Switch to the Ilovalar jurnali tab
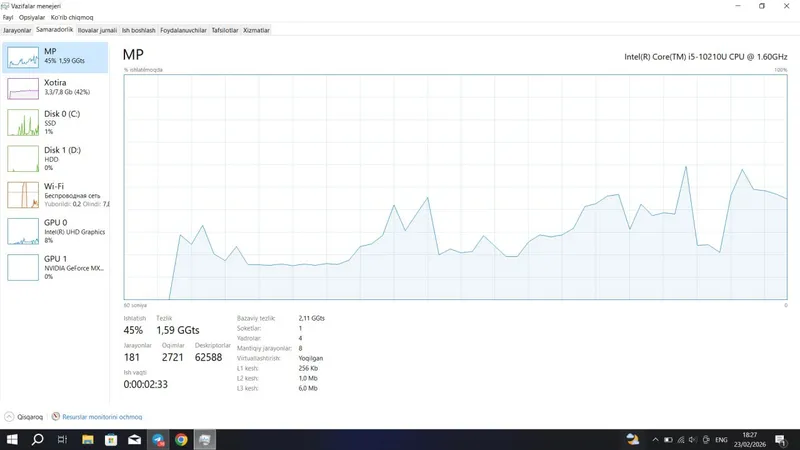Viewport: 800px width, 450px height. click(97, 30)
